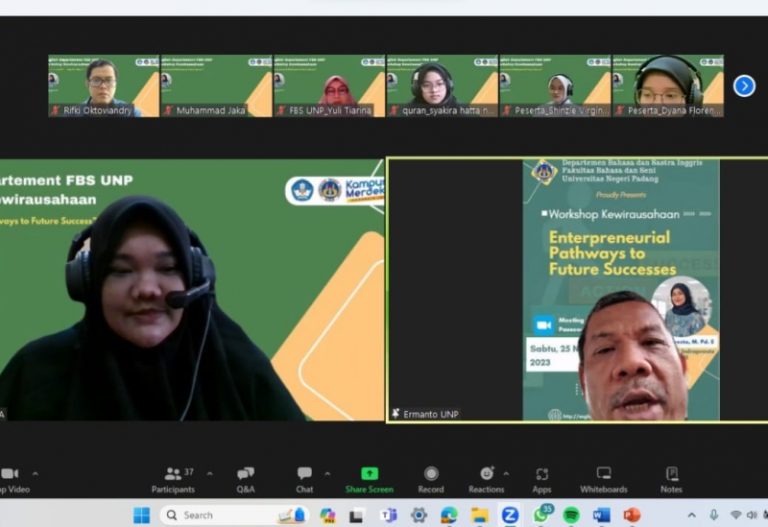
Task: Open Wi-Fi network tray icon
Action: (736, 515)
